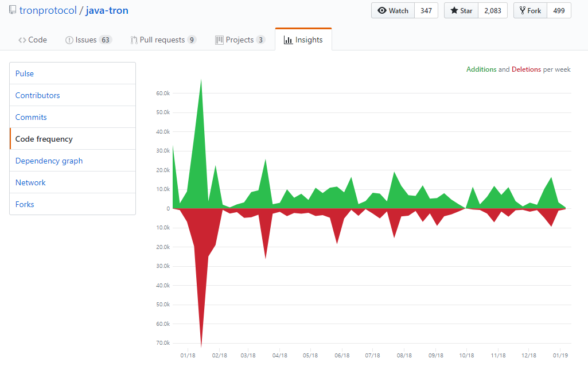Click the 0 baseline y-axis label
588x366 pixels.
point(168,208)
